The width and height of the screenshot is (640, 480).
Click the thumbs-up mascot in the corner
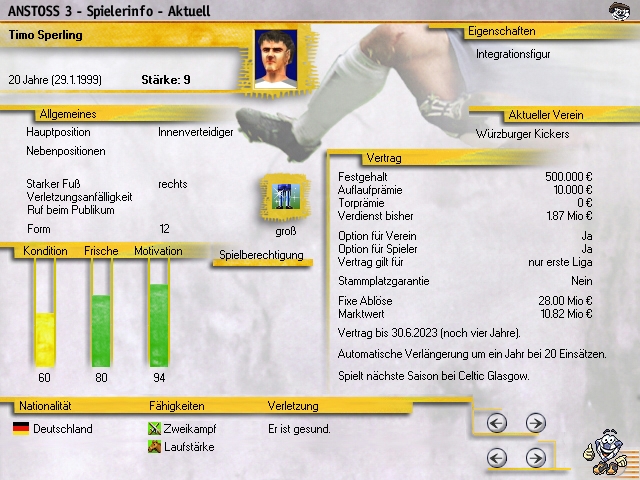click(x=605, y=452)
